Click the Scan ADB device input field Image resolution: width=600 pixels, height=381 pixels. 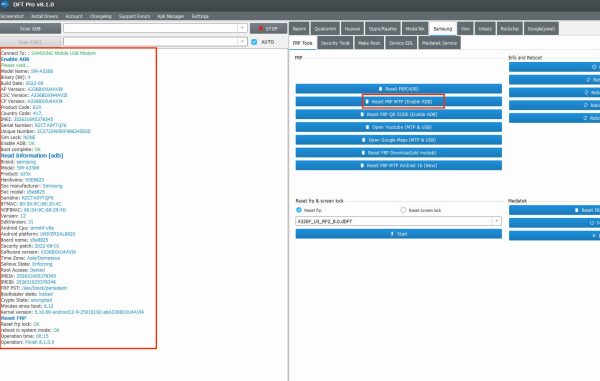[x=151, y=28]
